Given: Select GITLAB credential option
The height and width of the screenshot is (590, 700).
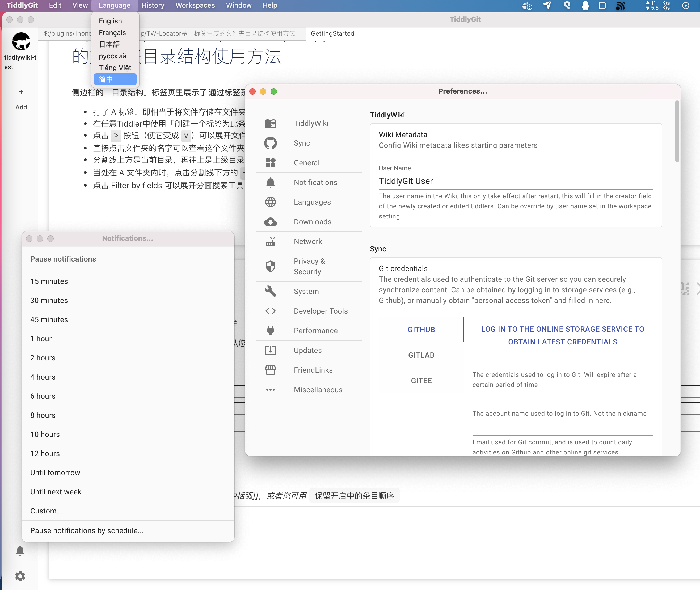Looking at the screenshot, I should [x=421, y=355].
